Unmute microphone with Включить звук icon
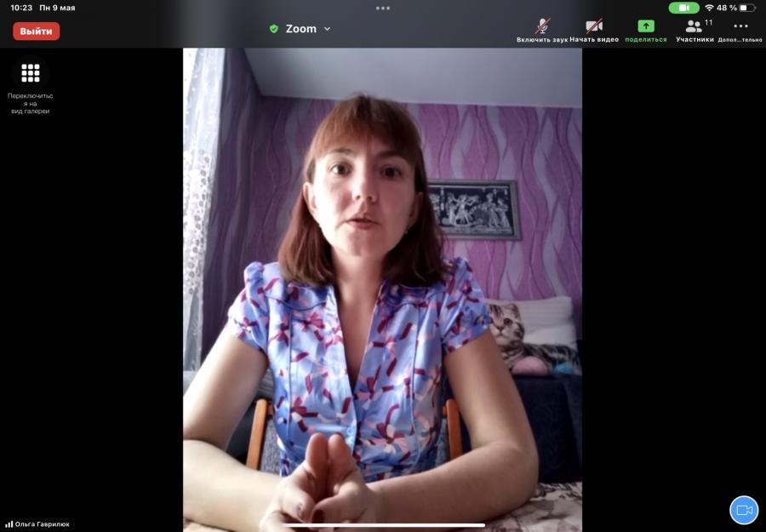This screenshot has height=532, width=766. (x=541, y=26)
